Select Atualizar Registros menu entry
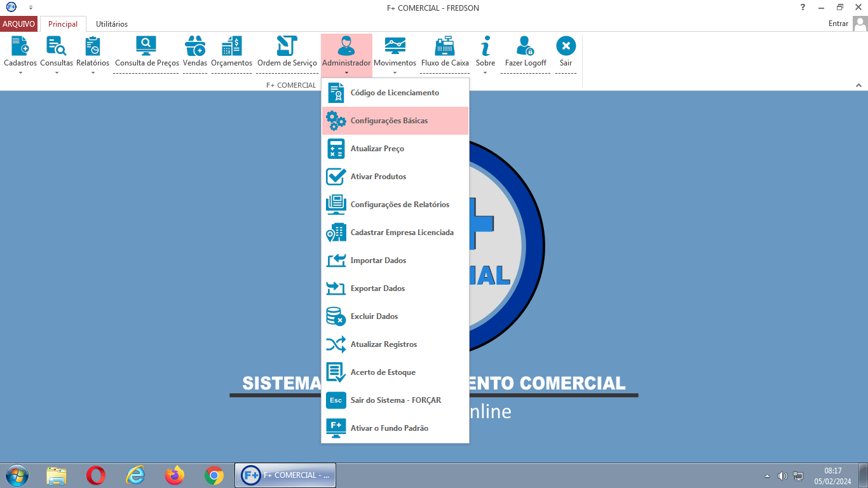The width and height of the screenshot is (868, 488). pos(395,344)
